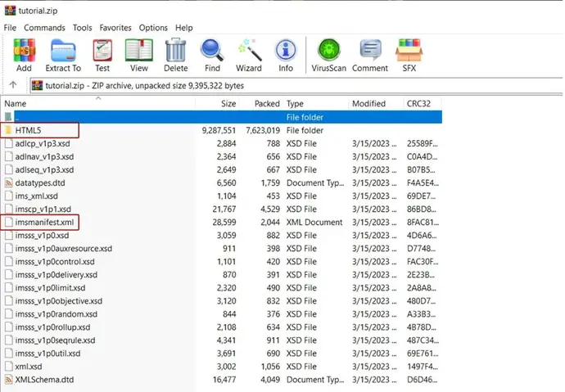
Task: Select ims_xml.xsd file
Action: coord(36,196)
